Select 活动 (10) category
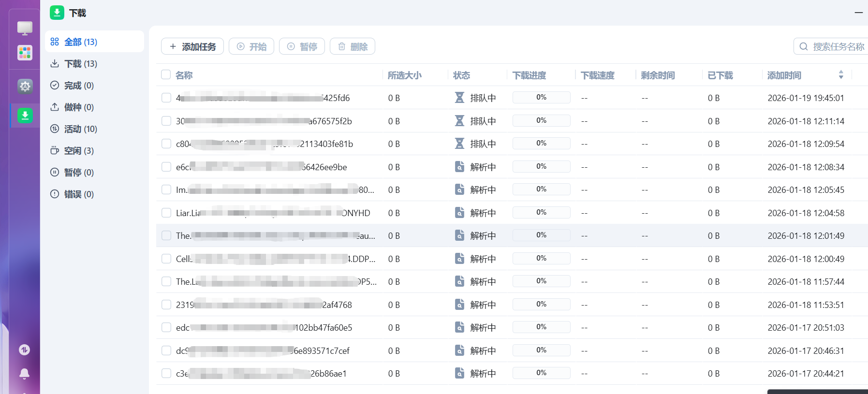Viewport: 868px width, 394px height. click(94, 129)
